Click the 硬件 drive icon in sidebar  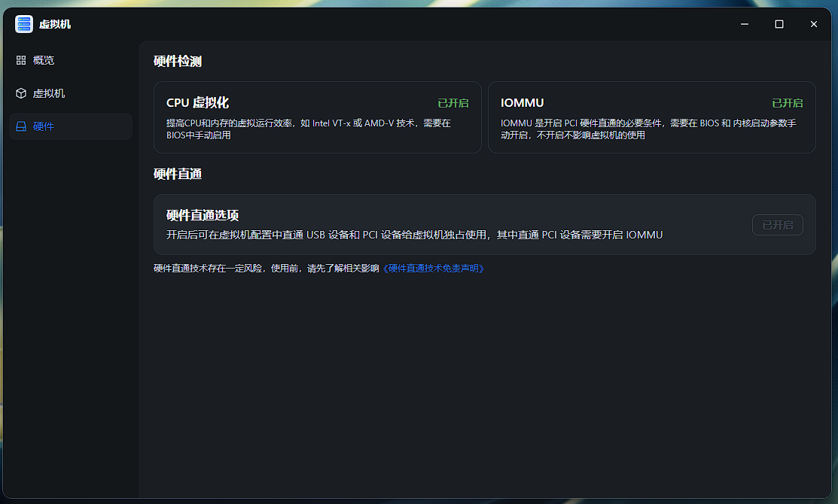[x=21, y=126]
